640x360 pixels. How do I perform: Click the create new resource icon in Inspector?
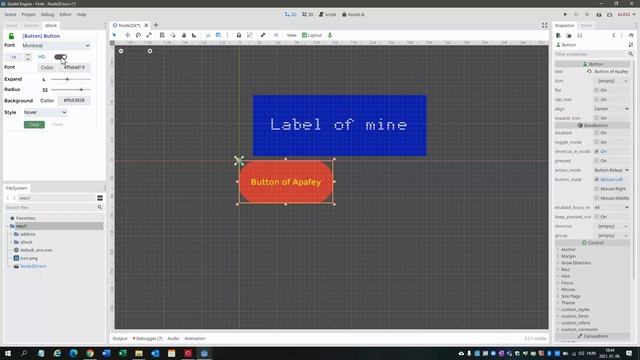pyautogui.click(x=558, y=36)
